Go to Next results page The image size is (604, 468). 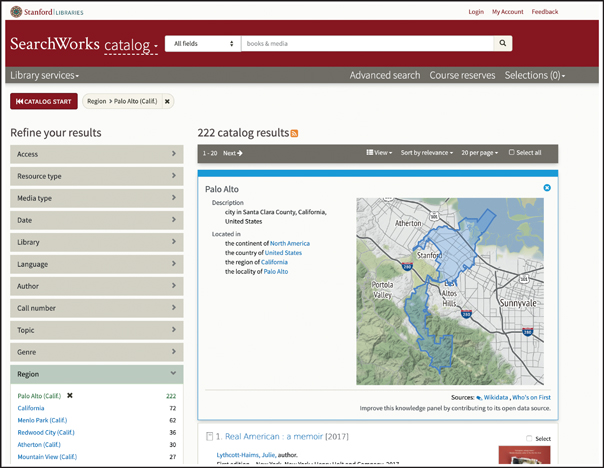click(233, 153)
